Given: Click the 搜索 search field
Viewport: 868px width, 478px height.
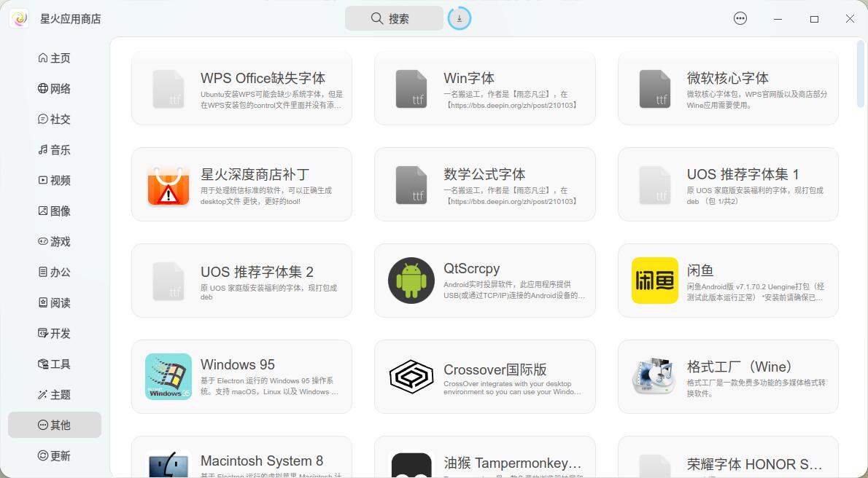Looking at the screenshot, I should 394,18.
